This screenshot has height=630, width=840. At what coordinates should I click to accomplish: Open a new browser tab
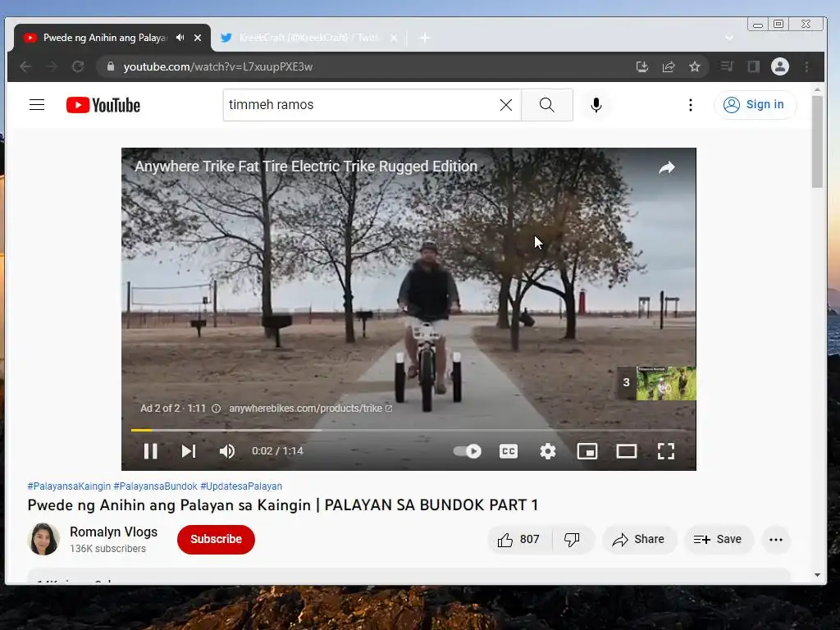tap(424, 38)
